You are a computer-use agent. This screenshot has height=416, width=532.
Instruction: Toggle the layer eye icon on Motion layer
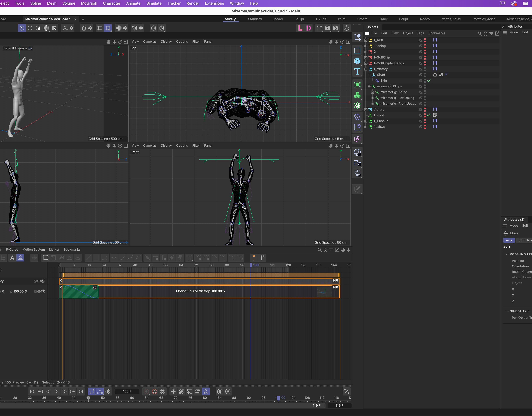point(39,291)
